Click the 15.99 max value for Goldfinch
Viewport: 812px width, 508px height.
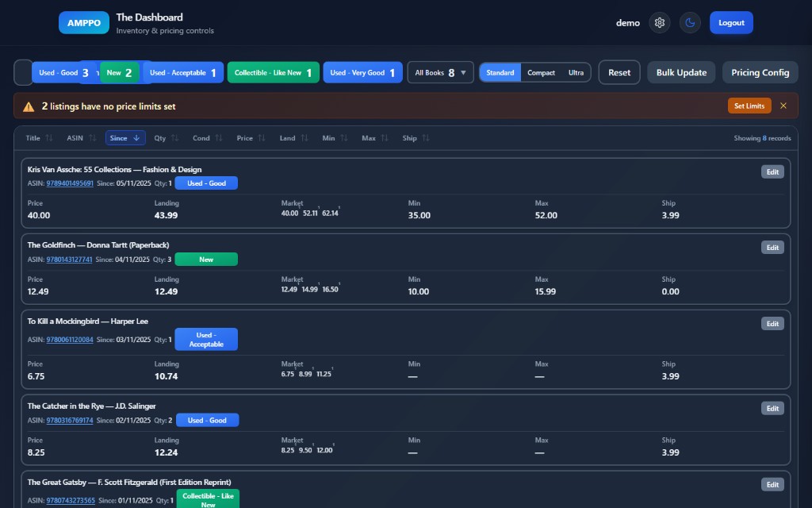(x=546, y=291)
